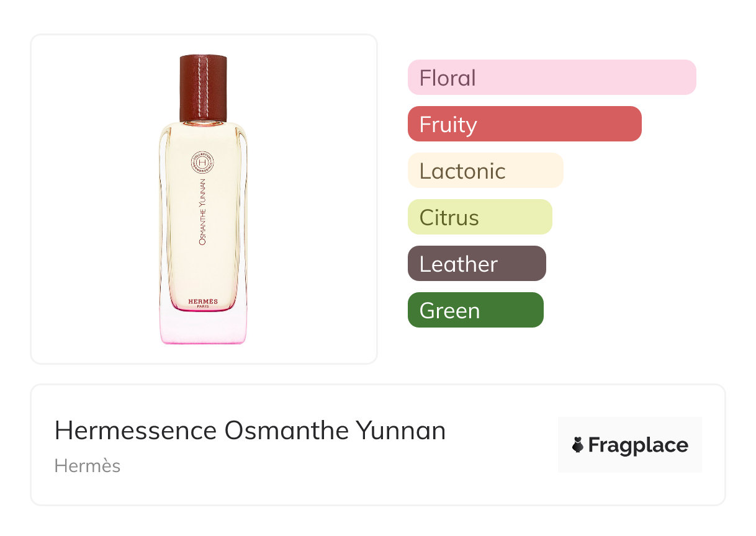Click the Hermès brand name link
756x536 pixels.
coord(87,466)
